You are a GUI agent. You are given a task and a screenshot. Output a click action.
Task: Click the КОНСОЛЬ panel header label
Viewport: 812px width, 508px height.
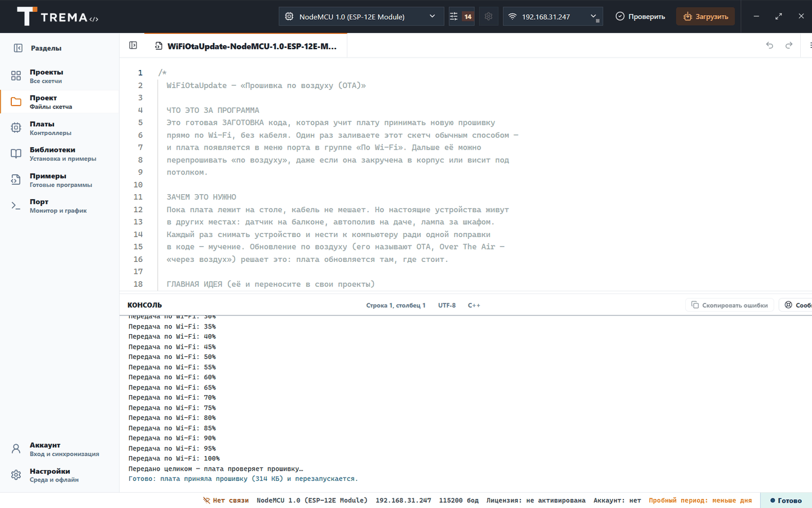point(144,305)
